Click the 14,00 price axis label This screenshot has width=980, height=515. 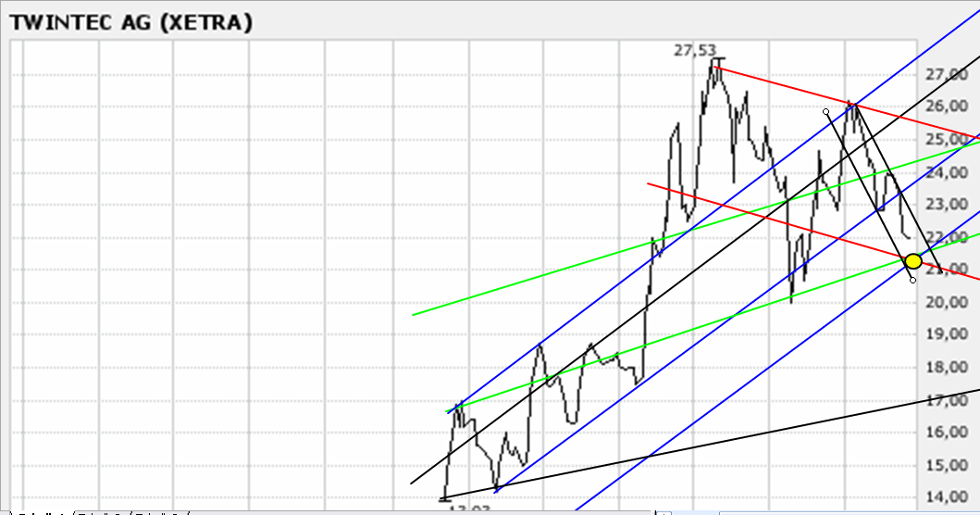(947, 496)
